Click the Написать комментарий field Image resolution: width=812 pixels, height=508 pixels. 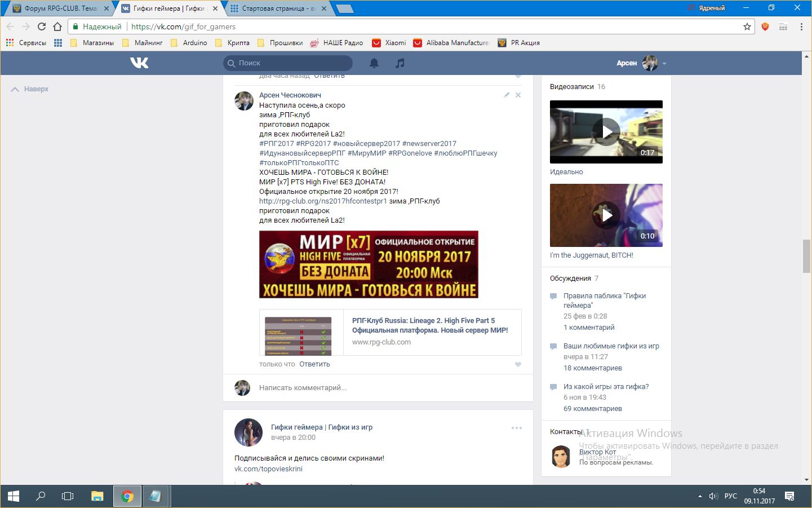pos(389,388)
